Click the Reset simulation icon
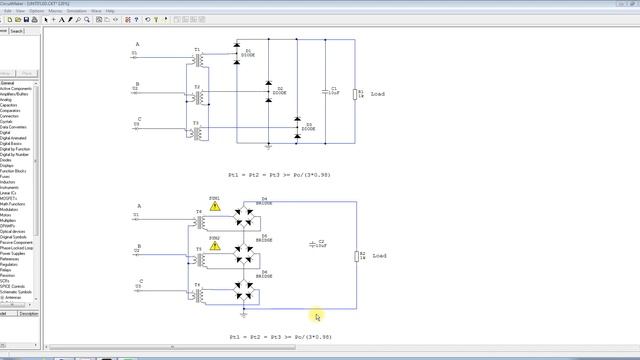Viewport: 640px width, 360px height. tap(148, 20)
